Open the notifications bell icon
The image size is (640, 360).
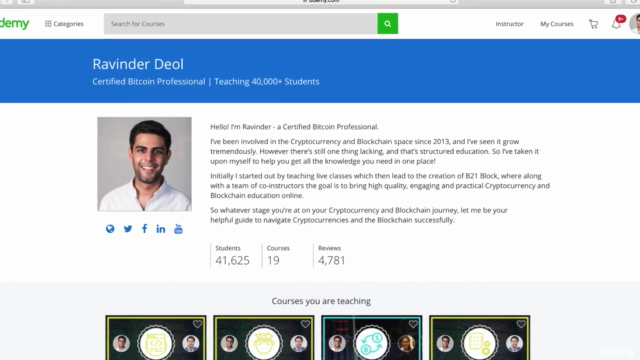point(616,24)
